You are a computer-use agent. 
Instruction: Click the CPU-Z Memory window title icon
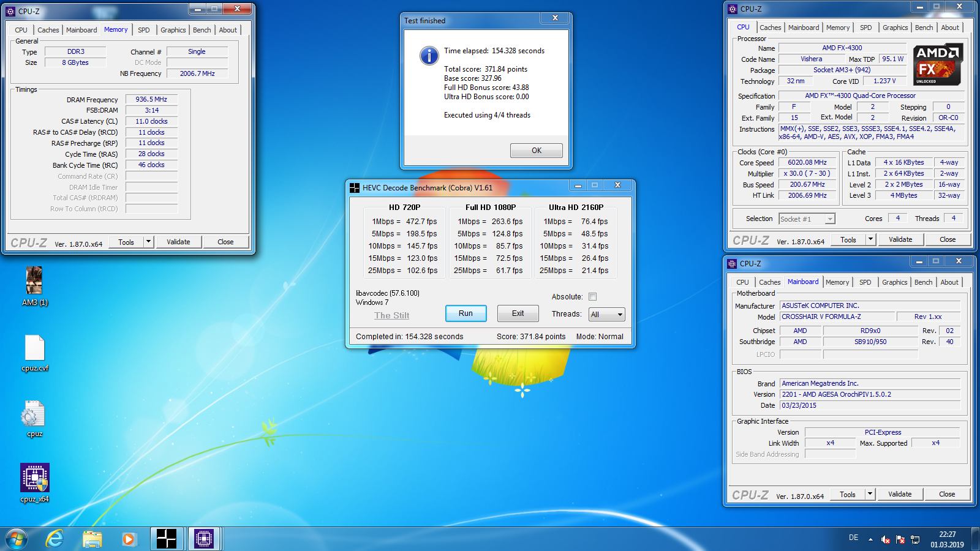(10, 12)
